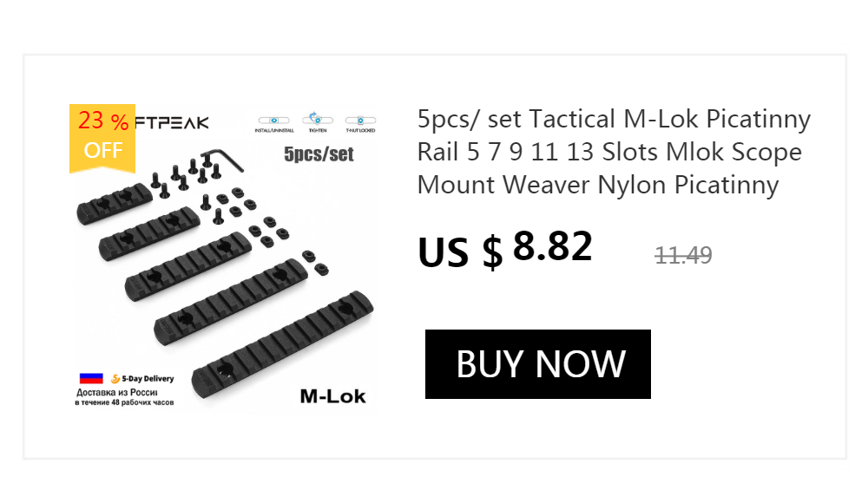Click the 5pcs/set label in product image
The height and width of the screenshot is (503, 868).
(x=319, y=155)
